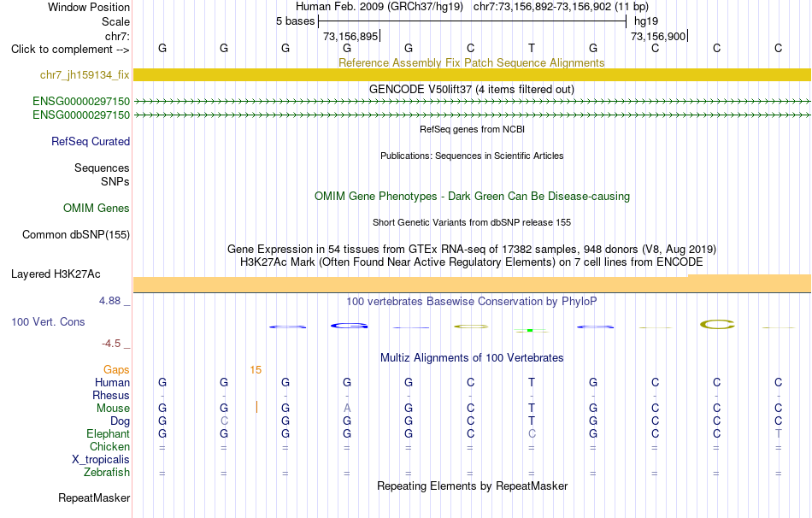812x518 pixels.
Task: Select the Layered H3K27Ac label
Action: [x=56, y=274]
